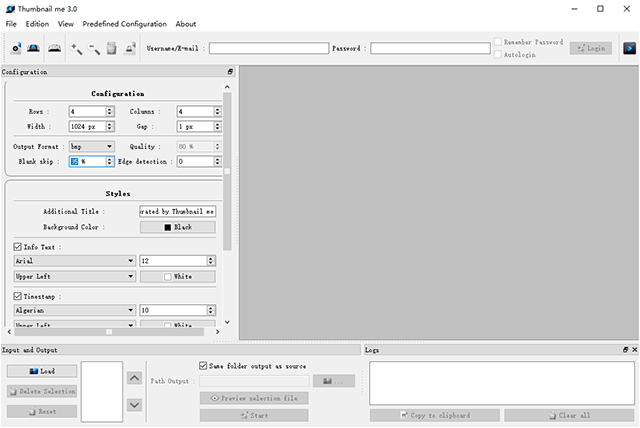Open the Output Format dropdown
This screenshot has width=640, height=428.
(91, 146)
